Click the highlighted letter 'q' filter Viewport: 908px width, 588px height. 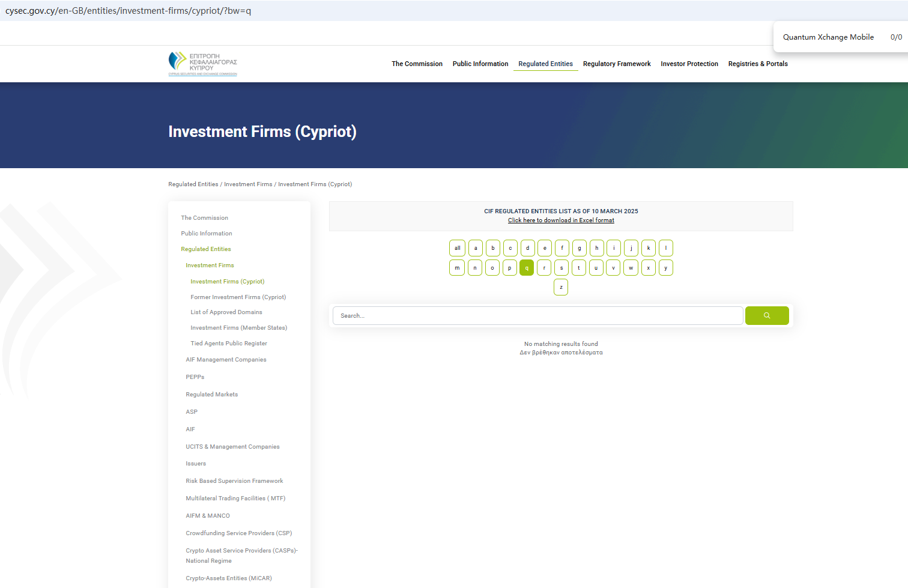(527, 268)
